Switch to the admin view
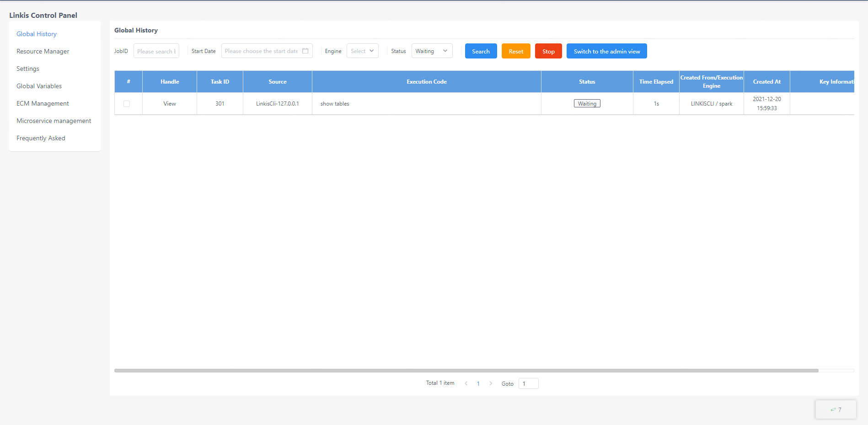 point(606,51)
